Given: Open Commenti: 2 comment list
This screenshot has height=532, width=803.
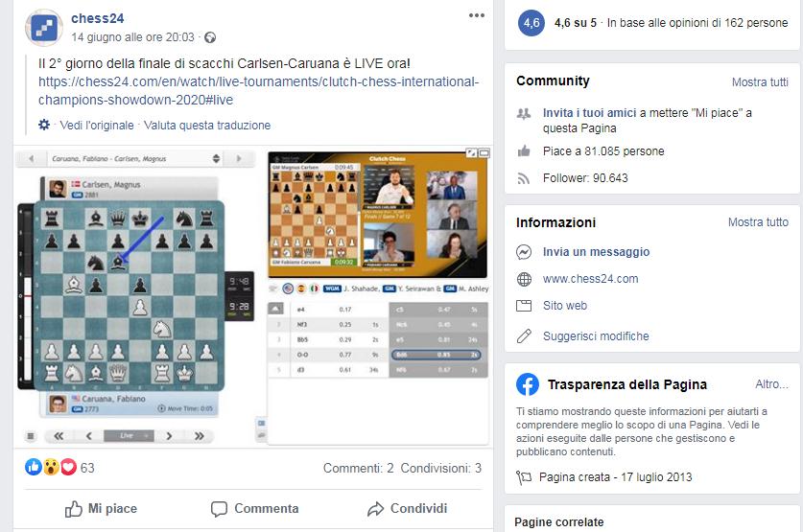Looking at the screenshot, I should 358,468.
